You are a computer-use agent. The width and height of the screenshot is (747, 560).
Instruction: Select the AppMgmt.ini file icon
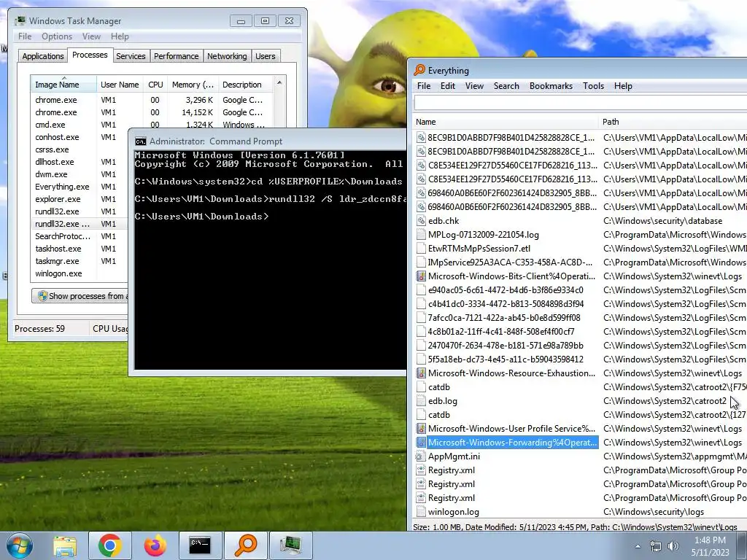click(419, 456)
